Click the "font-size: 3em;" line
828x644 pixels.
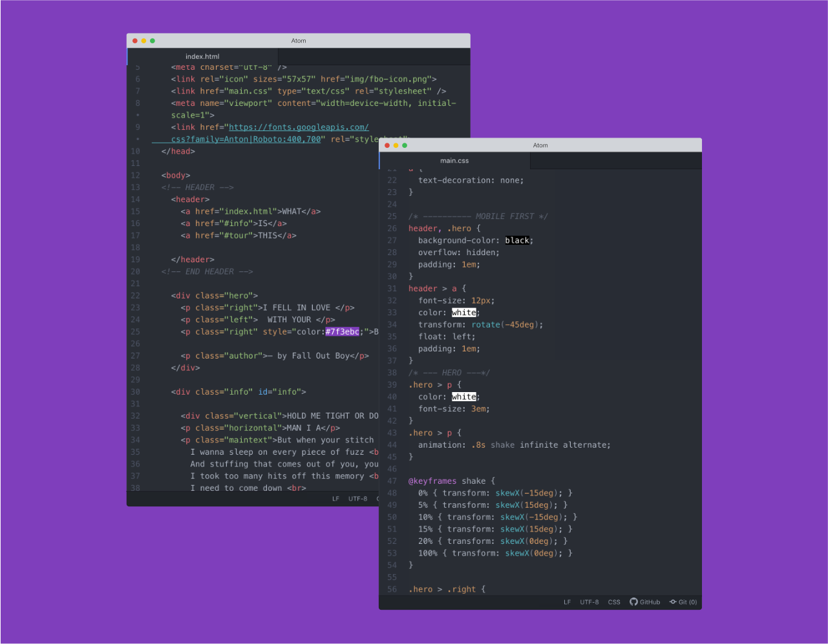(x=454, y=409)
